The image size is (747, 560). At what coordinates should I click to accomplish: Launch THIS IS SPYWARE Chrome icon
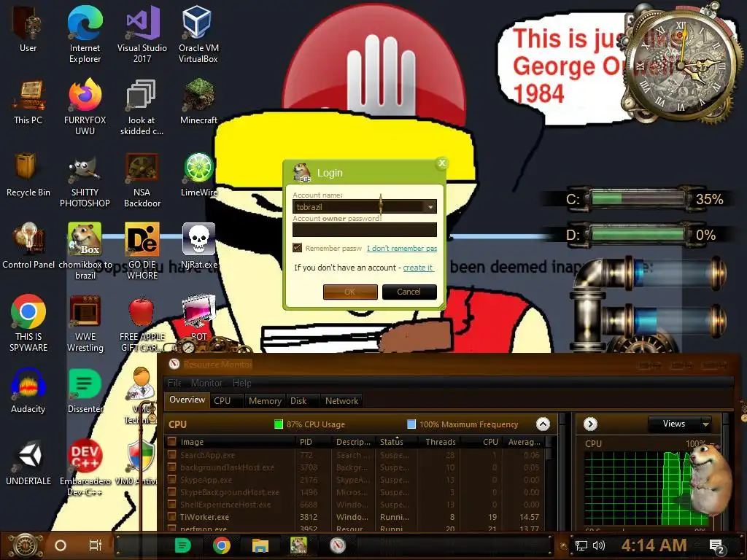tap(28, 324)
